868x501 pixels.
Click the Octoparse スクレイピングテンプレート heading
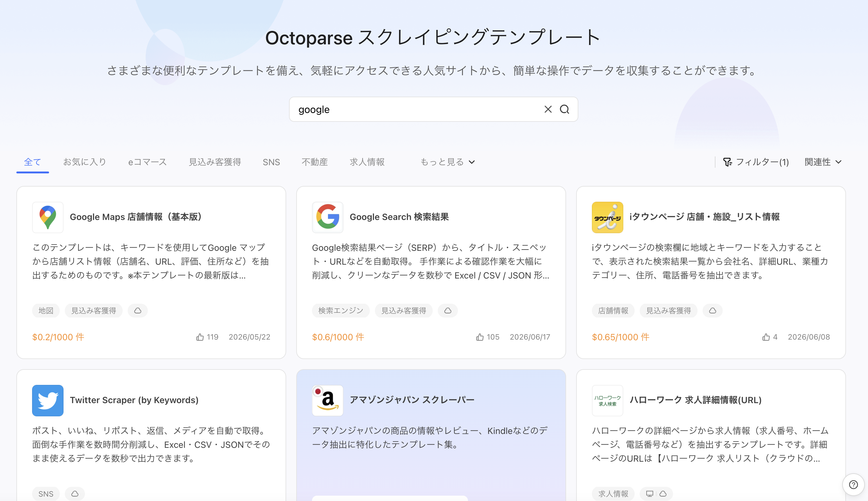[433, 37]
